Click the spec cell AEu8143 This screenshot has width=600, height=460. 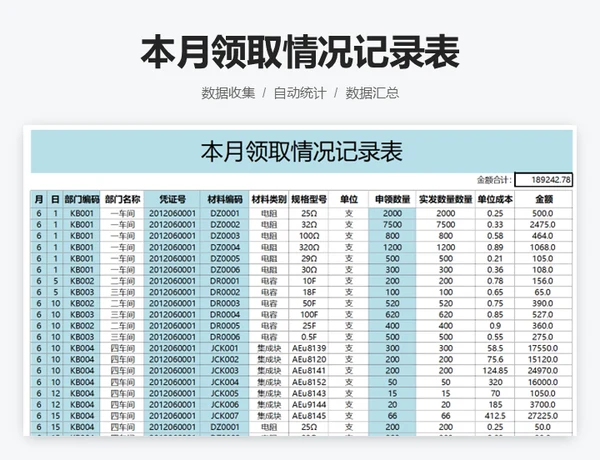(309, 393)
